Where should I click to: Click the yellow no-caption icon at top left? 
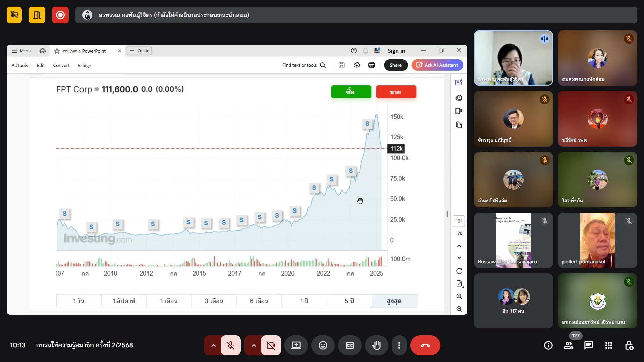click(14, 15)
